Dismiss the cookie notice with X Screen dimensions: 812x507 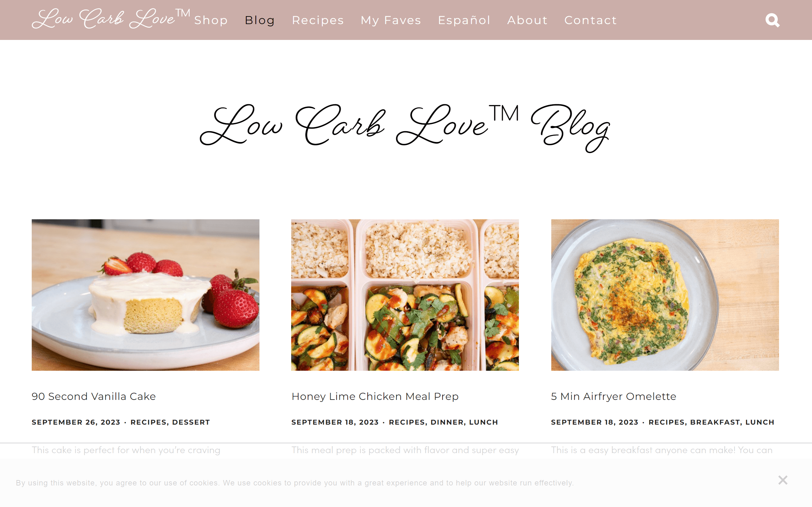pyautogui.click(x=783, y=480)
